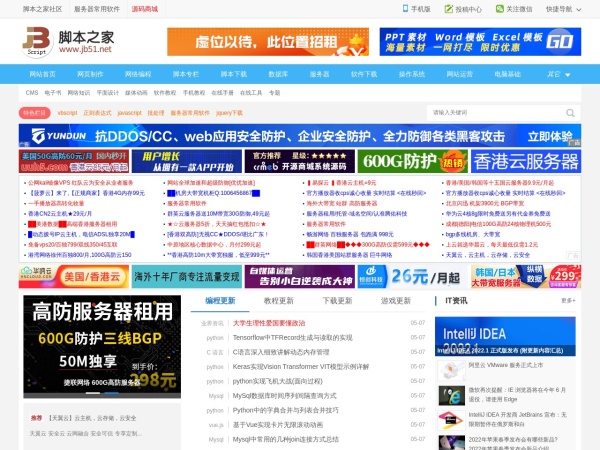Click the GO button on the PPT template banner
This screenshot has width=600, height=450.
pos(560,41)
